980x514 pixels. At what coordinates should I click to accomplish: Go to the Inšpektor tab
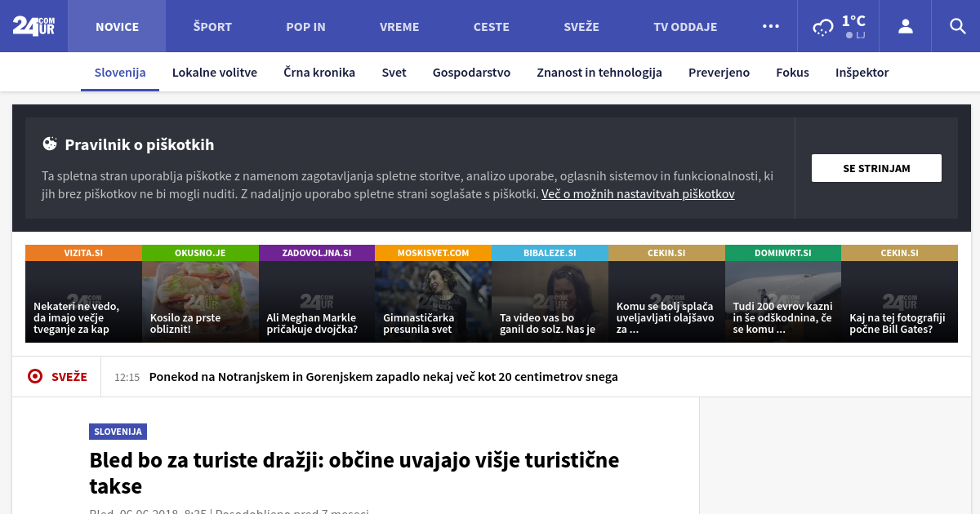(x=862, y=73)
